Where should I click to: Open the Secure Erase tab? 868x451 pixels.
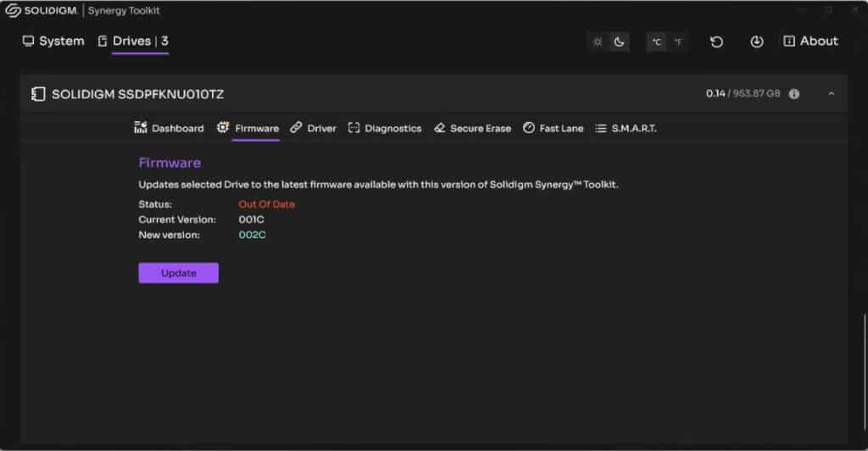[472, 128]
